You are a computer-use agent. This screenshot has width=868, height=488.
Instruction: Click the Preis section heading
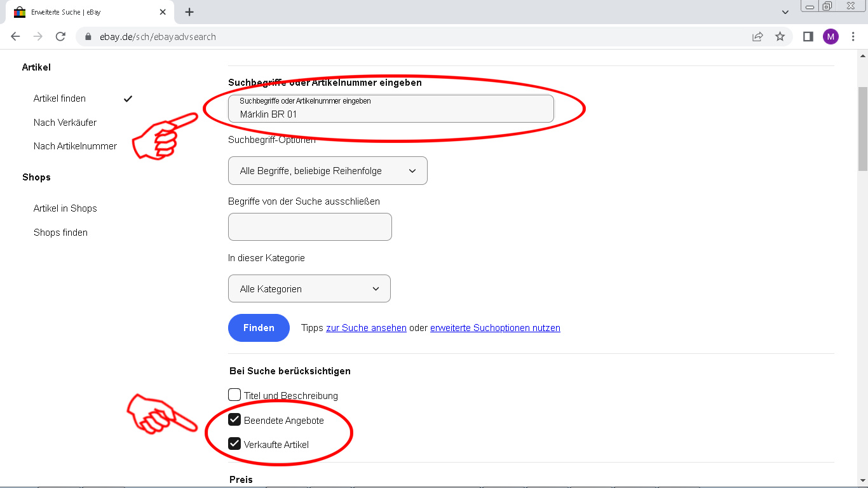(241, 480)
